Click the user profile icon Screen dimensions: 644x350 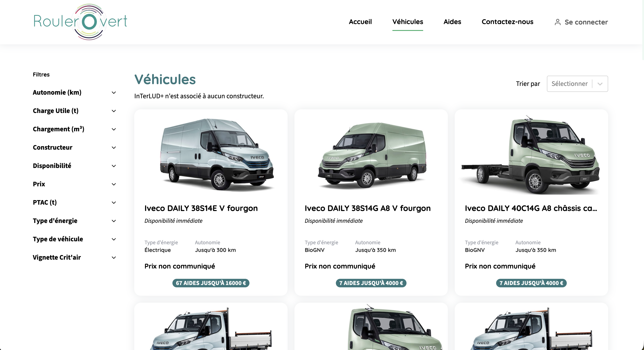(x=557, y=22)
